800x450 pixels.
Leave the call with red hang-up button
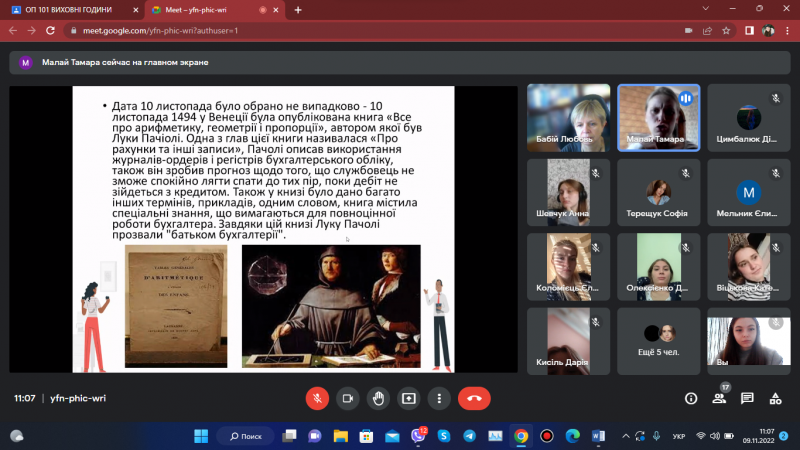pyautogui.click(x=474, y=398)
